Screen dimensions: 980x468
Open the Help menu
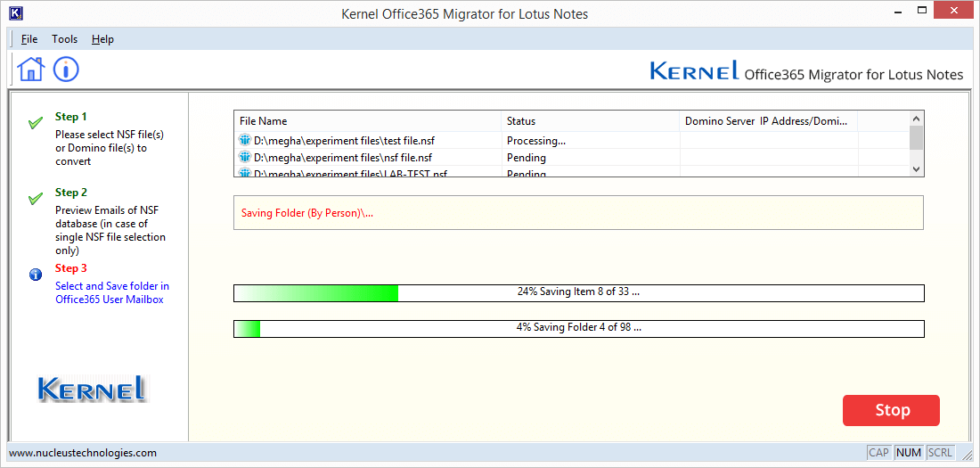tap(102, 39)
